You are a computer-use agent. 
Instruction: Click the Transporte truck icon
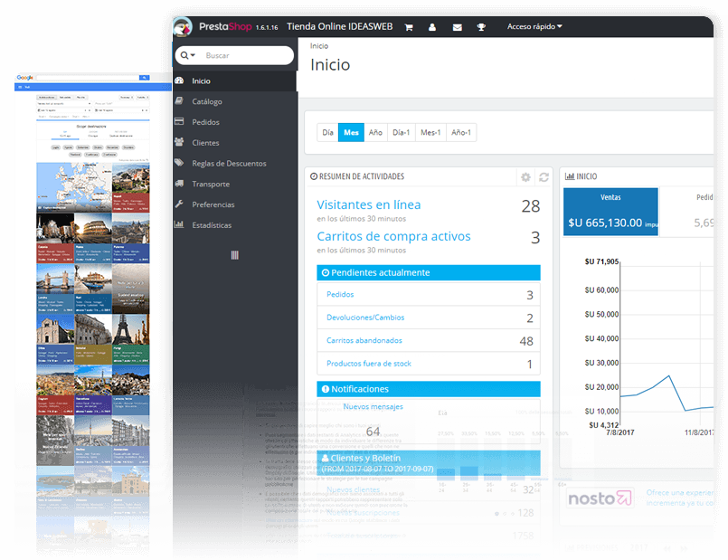pos(179,183)
